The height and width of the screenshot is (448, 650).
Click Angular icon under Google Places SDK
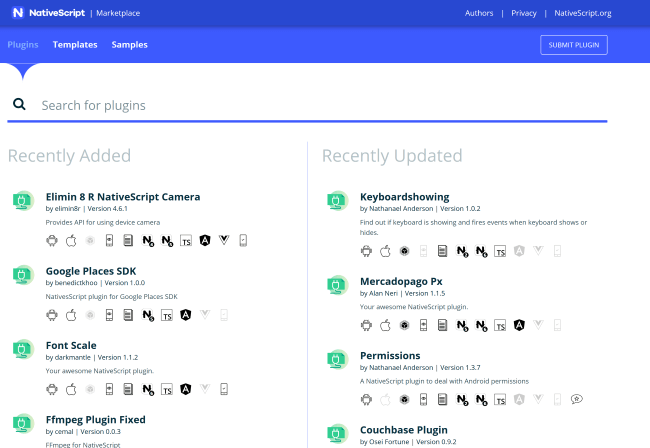pos(186,315)
